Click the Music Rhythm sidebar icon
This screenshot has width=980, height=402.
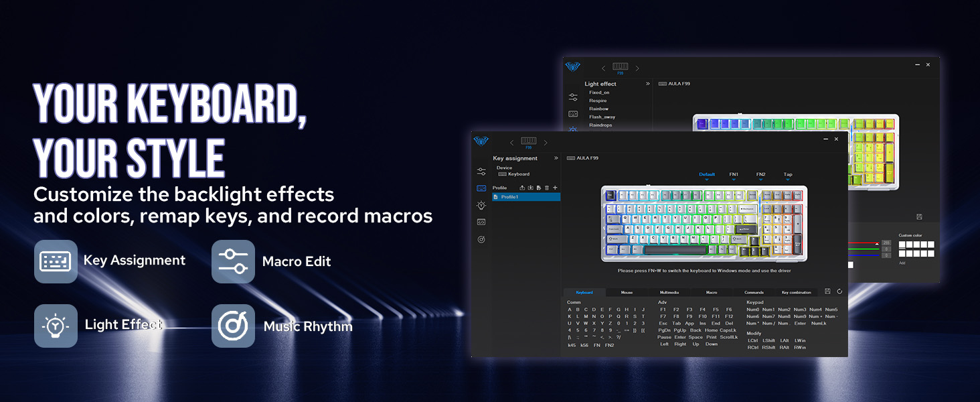pos(481,238)
